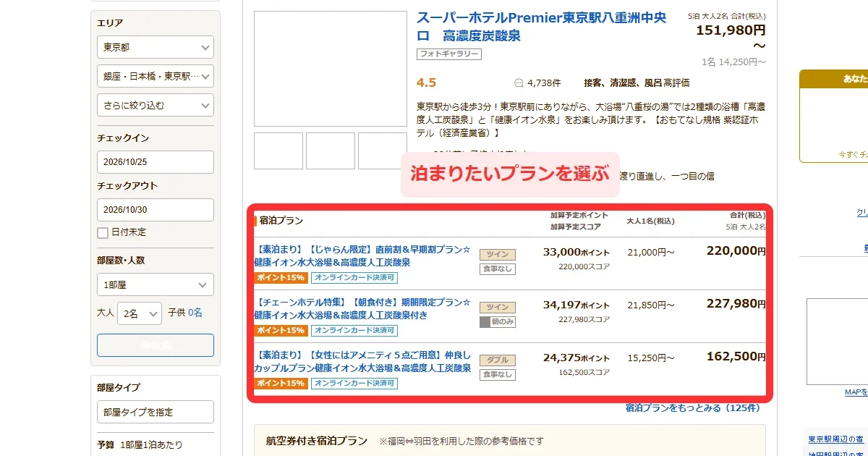Click the 34,197ポイント value
Image resolution: width=868 pixels, height=456 pixels.
tap(576, 305)
